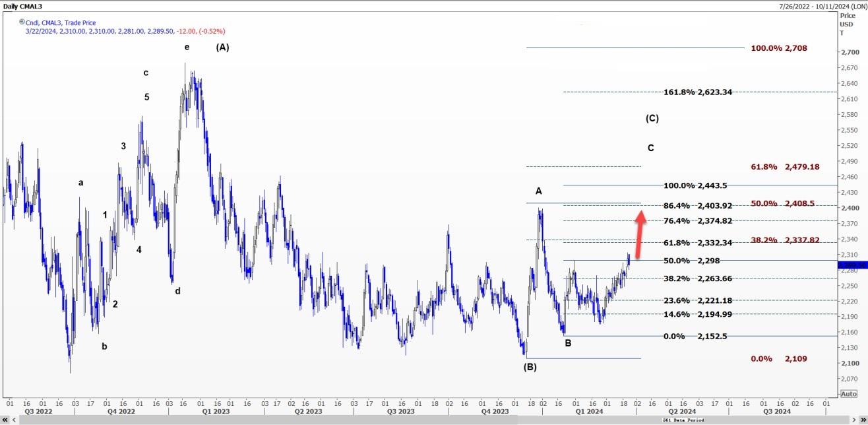This screenshot has width=868, height=425.
Task: Click the (C) wave target label
Action: pyautogui.click(x=652, y=119)
